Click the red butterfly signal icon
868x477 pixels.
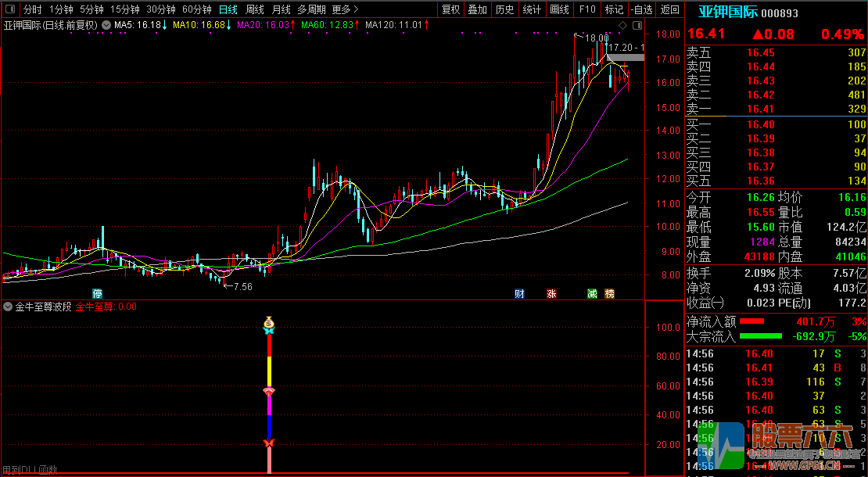pos(269,444)
